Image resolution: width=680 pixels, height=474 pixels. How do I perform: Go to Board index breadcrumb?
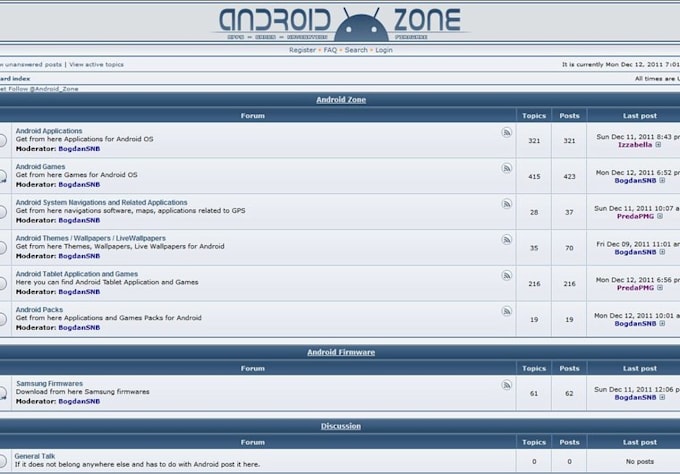(x=15, y=78)
